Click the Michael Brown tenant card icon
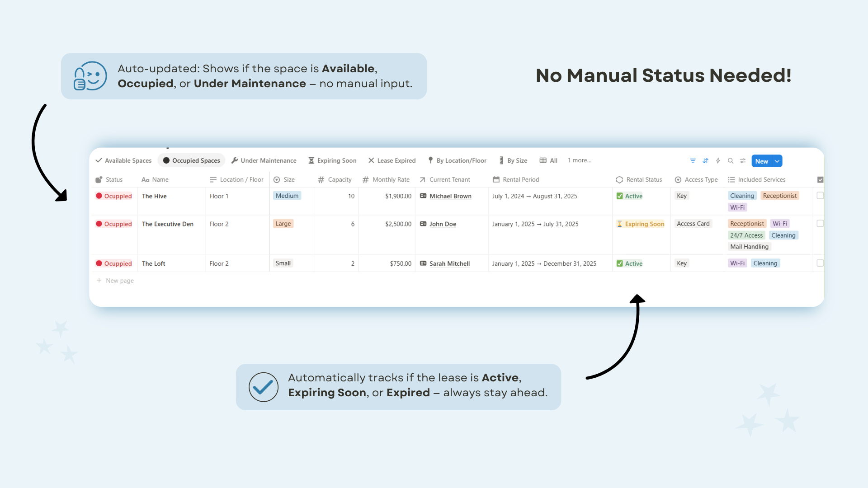The image size is (868, 488). point(423,196)
